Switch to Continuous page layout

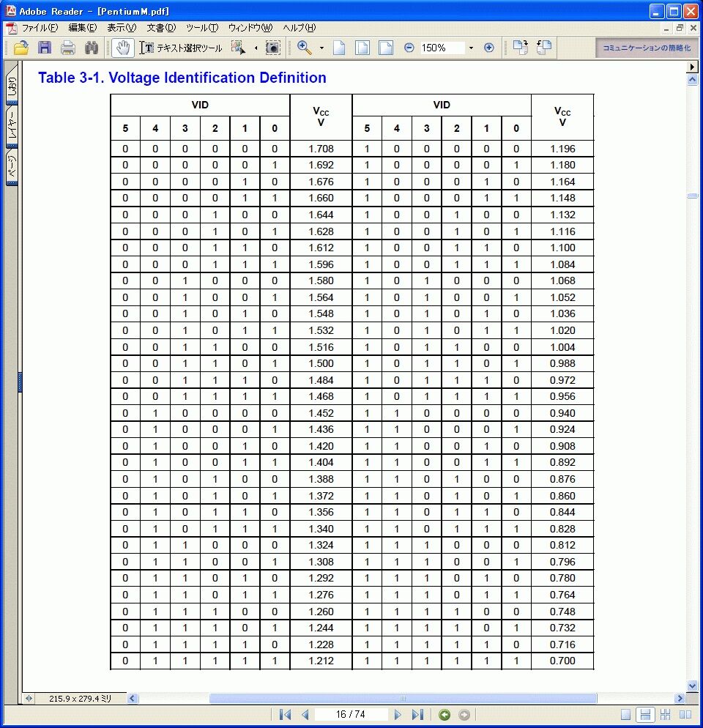[645, 715]
